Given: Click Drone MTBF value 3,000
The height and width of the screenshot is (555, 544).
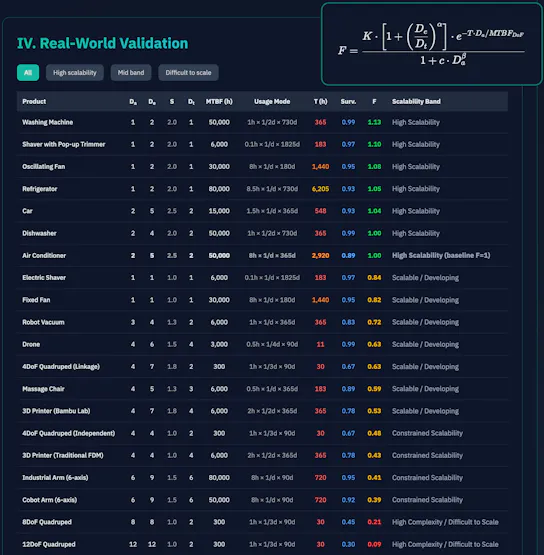Looking at the screenshot, I should click(219, 344).
